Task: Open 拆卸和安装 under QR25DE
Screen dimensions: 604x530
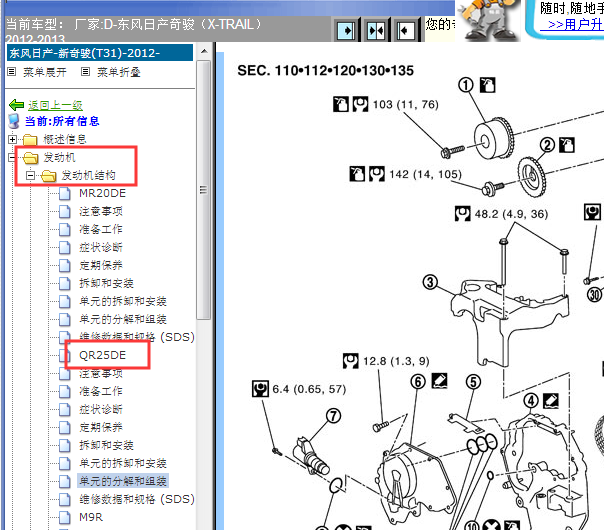Action: click(106, 445)
